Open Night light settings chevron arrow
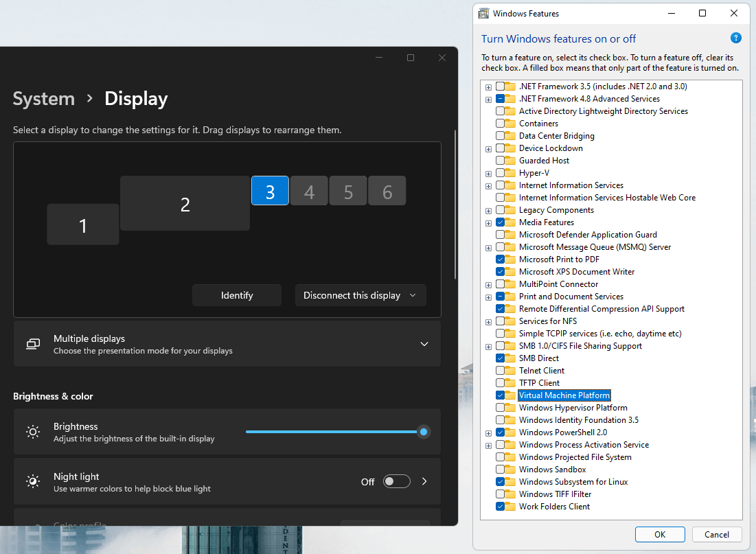756x554 pixels. tap(424, 481)
